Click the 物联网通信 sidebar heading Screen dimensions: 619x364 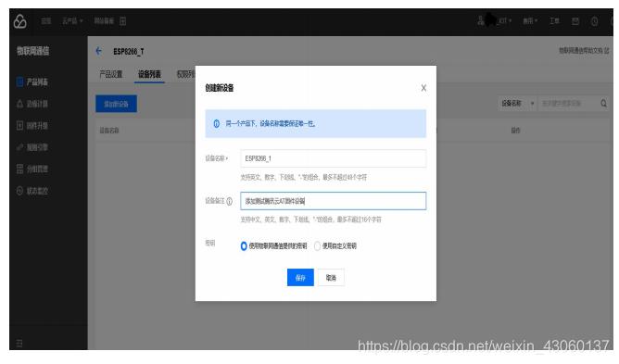(33, 51)
